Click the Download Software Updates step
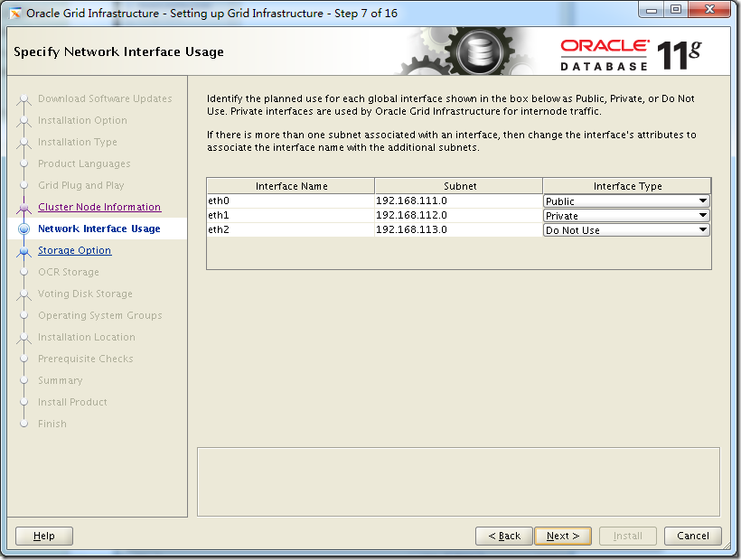This screenshot has width=741, height=560. tap(105, 98)
